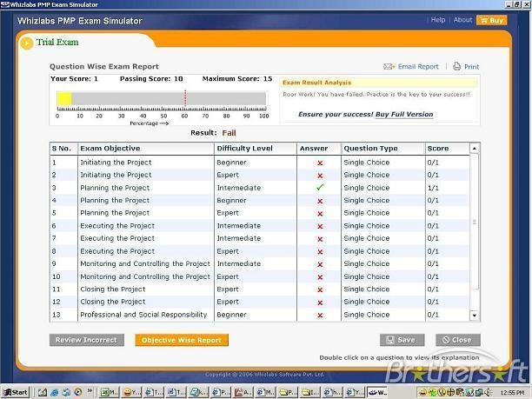Click the active 'W...' taskbar item

coord(378,392)
